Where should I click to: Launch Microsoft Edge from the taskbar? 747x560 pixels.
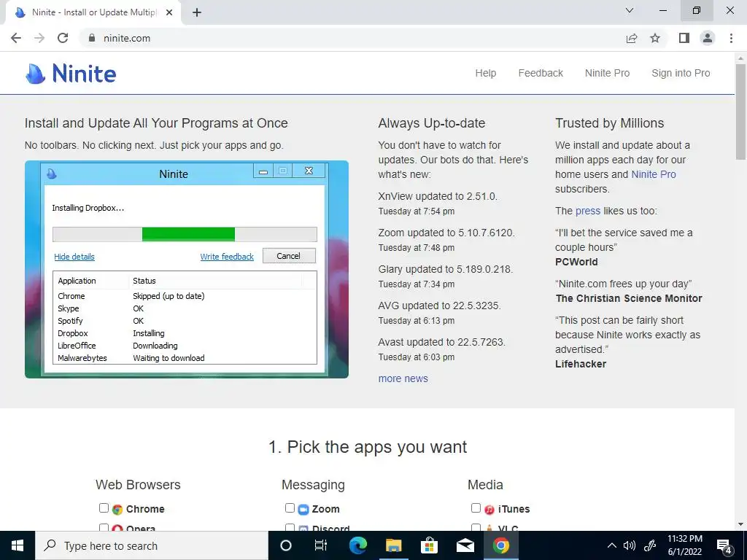tap(357, 545)
